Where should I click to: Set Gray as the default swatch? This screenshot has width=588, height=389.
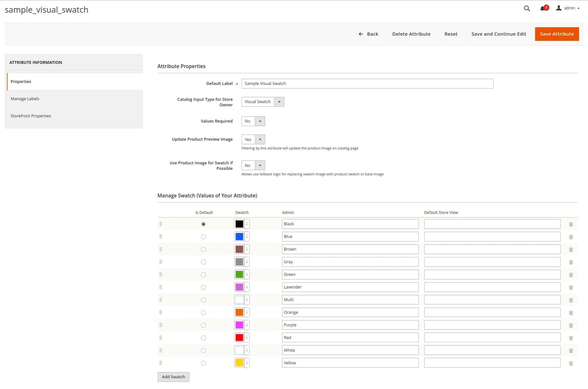coord(203,262)
